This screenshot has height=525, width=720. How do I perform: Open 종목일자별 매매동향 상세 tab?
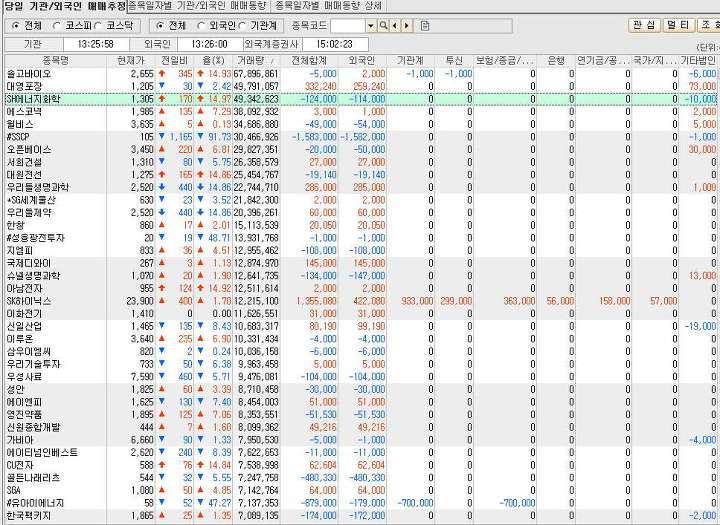328,6
